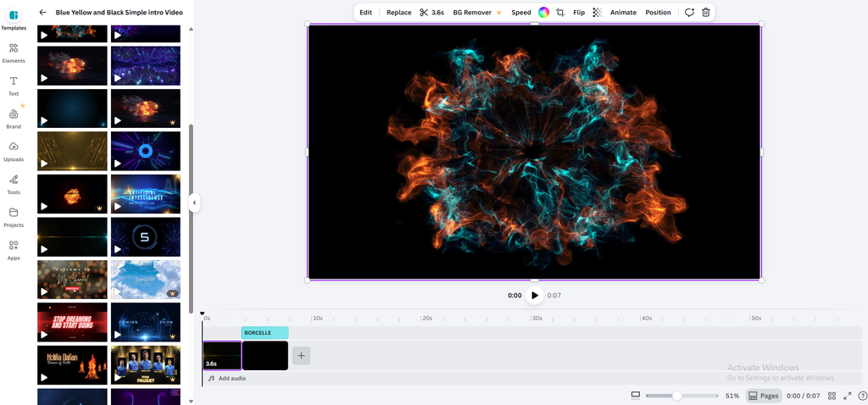Image resolution: width=868 pixels, height=405 pixels.
Task: Choose the Welcome to My Channel template
Action: [x=72, y=280]
